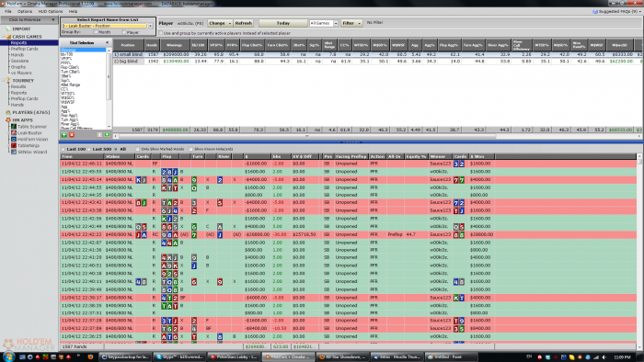The image size is (644, 362).
Task: Collapse the Cash Games tree node
Action: [3, 37]
